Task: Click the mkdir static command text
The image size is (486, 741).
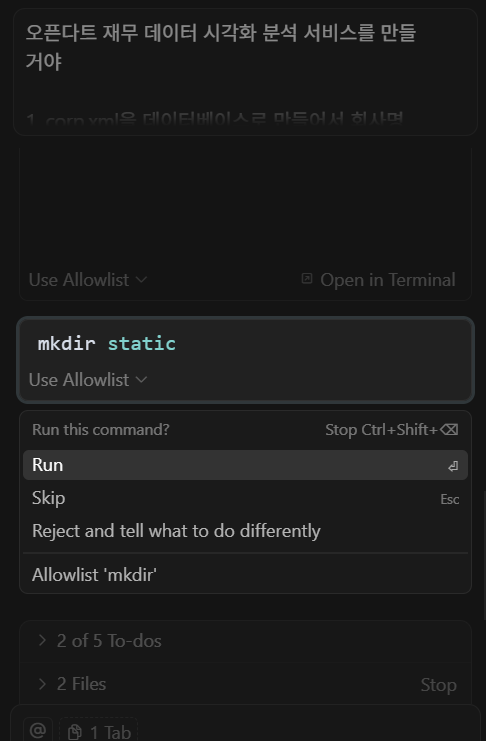Action: click(x=107, y=344)
